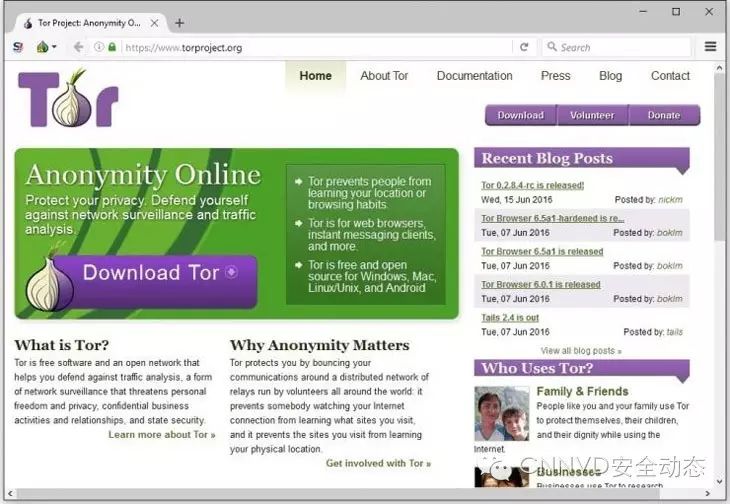Reload the page with refresh icon

[x=524, y=47]
